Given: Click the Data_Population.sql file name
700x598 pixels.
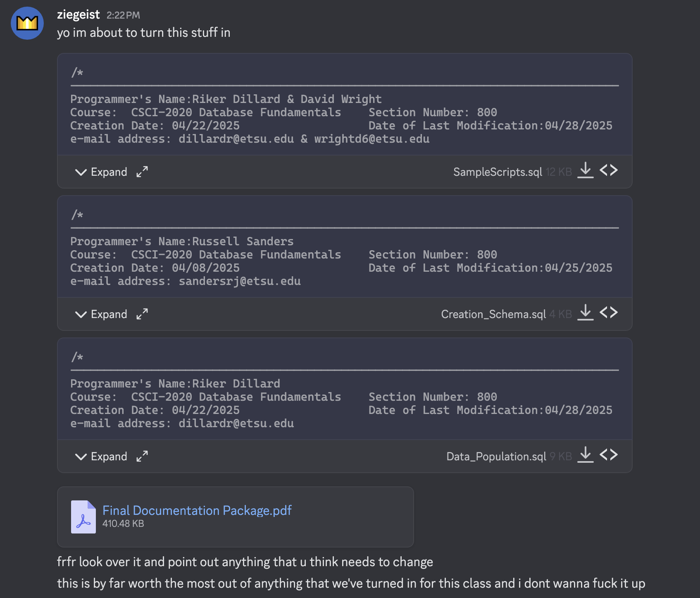Looking at the screenshot, I should (x=496, y=457).
